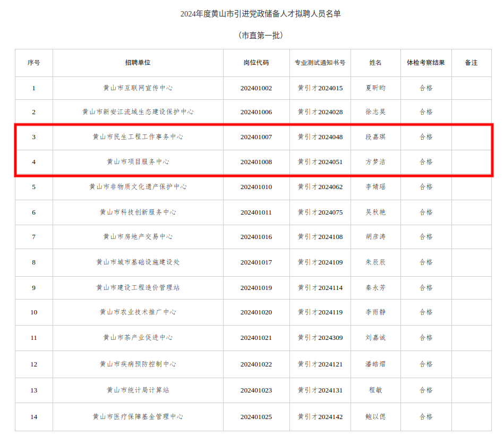Select the '专业测试通知书号' column header

tap(320, 63)
